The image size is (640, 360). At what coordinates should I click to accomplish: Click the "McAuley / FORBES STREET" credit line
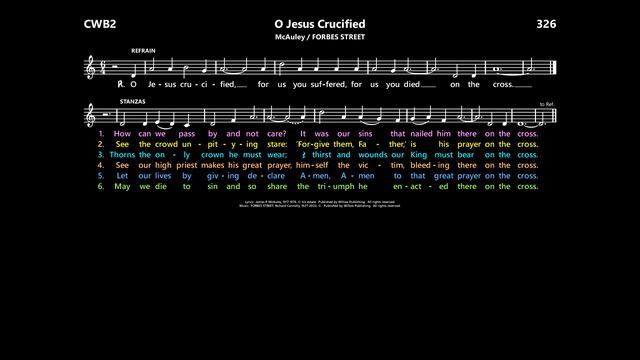pyautogui.click(x=320, y=37)
